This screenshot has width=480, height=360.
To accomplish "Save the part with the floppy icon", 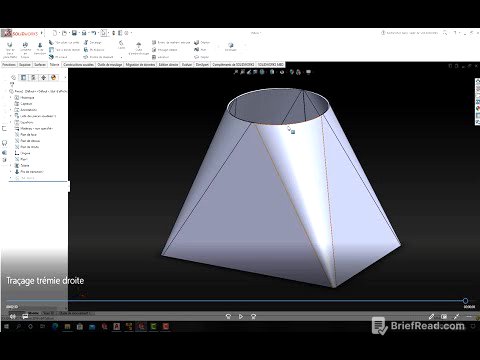I will (74, 33).
